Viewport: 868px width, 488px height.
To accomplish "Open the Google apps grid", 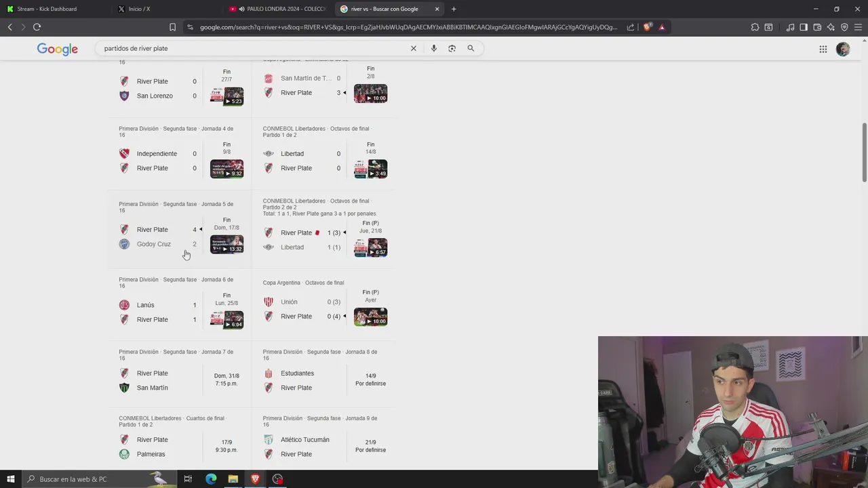I will point(823,49).
